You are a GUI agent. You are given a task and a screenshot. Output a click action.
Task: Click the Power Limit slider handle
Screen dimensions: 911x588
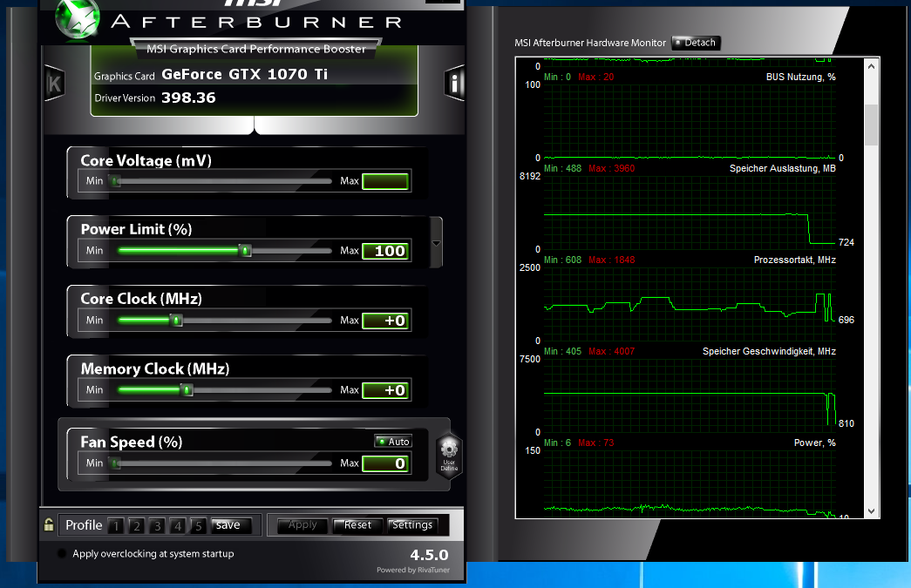(246, 251)
